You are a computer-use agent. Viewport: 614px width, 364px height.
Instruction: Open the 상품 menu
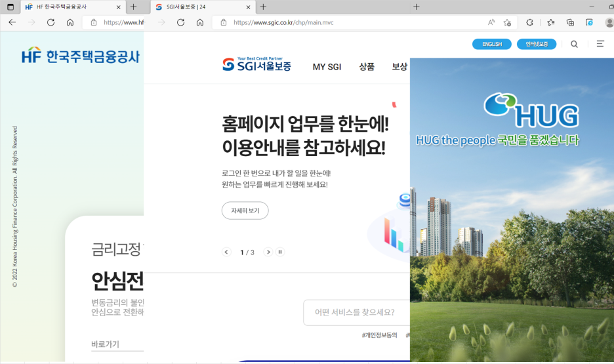(x=367, y=66)
